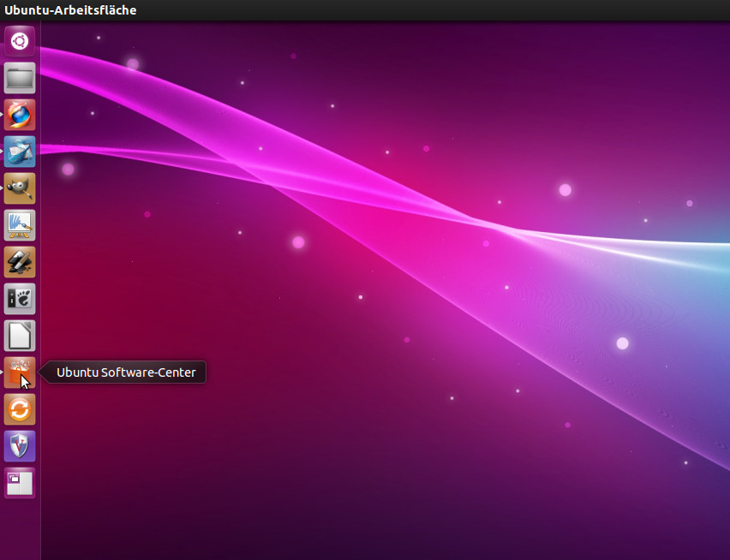This screenshot has width=730, height=560.
Task: Open the easel painting application icon
Action: [20, 225]
